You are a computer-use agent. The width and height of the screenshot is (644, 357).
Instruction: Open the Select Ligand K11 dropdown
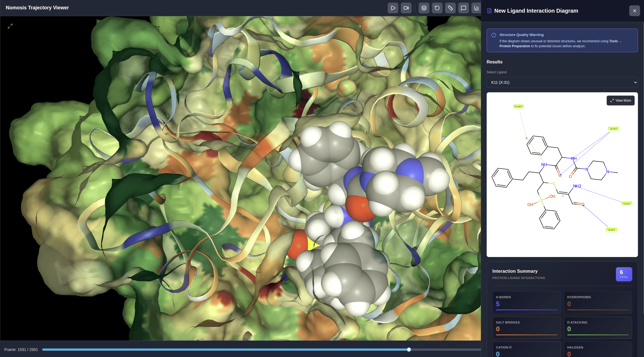pos(562,82)
